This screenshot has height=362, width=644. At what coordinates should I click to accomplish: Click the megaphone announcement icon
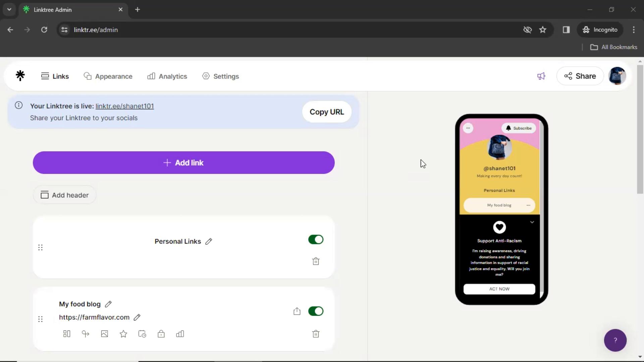click(541, 76)
